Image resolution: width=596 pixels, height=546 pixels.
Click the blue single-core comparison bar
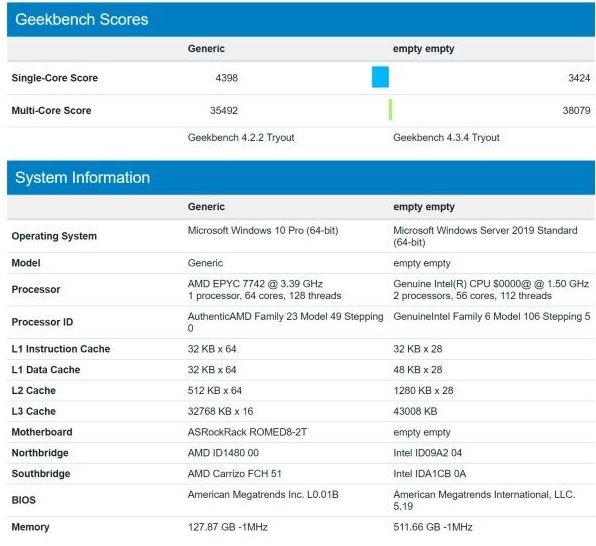point(380,77)
